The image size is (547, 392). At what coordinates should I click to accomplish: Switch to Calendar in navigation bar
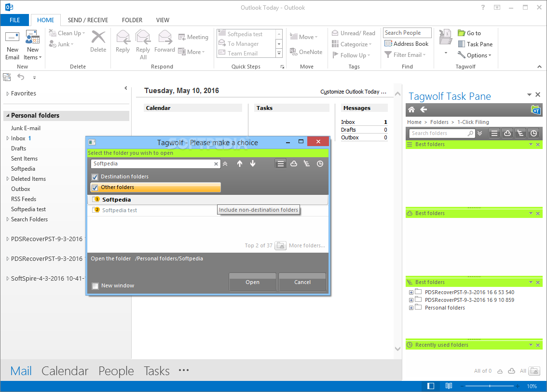pos(65,371)
